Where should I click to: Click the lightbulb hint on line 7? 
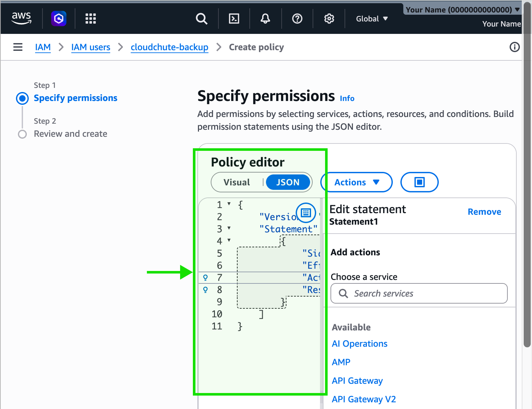point(205,278)
